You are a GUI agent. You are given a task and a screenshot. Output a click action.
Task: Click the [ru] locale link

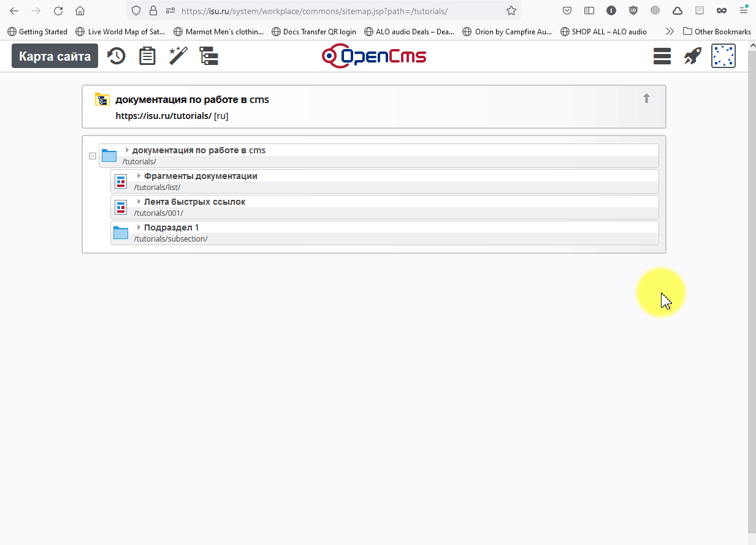[x=221, y=115]
